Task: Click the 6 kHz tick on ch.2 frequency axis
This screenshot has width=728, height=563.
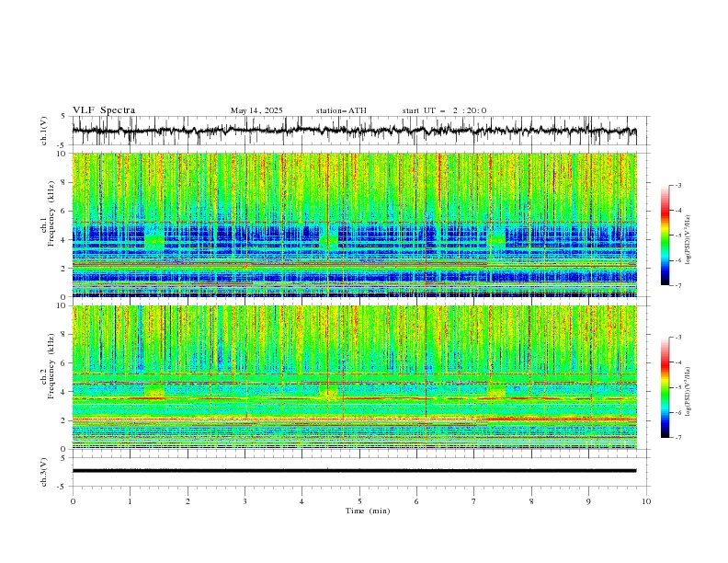Action: pos(64,363)
